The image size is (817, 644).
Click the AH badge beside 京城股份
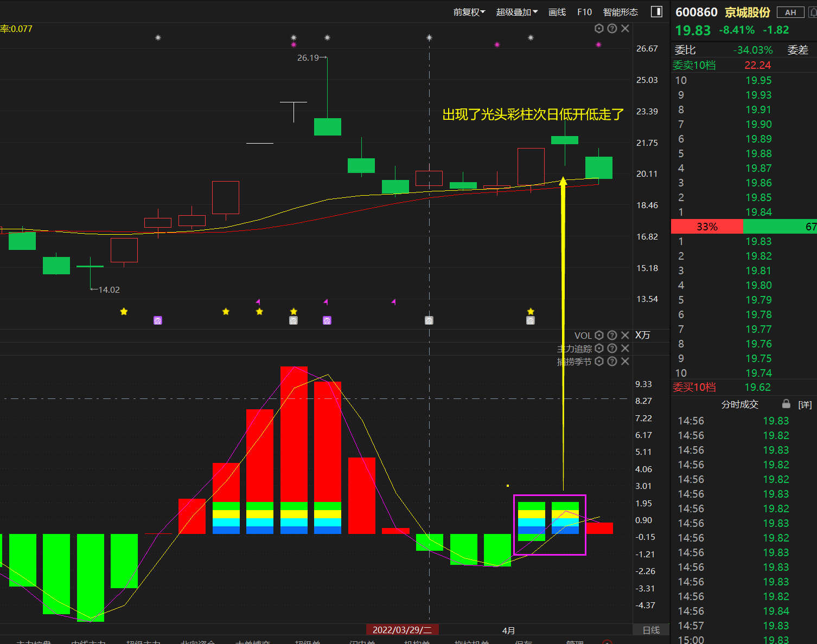pyautogui.click(x=790, y=12)
